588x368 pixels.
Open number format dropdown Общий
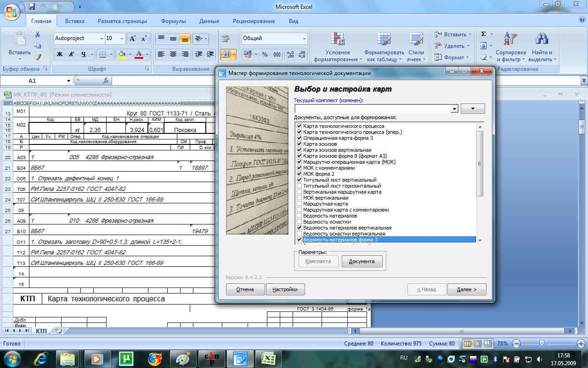(304, 39)
